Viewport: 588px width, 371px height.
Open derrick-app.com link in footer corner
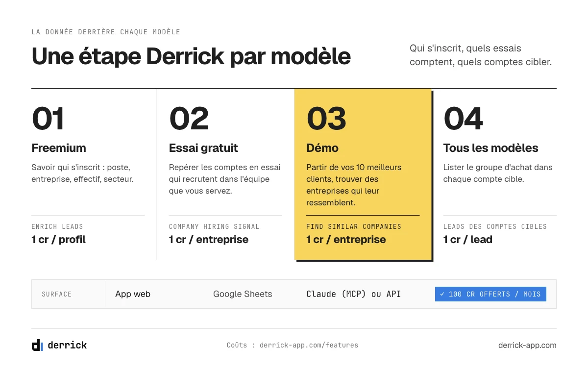pos(527,345)
